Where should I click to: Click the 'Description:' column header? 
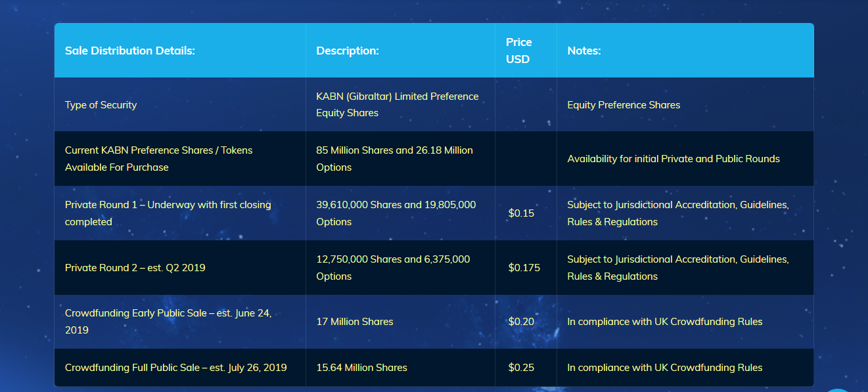(348, 51)
